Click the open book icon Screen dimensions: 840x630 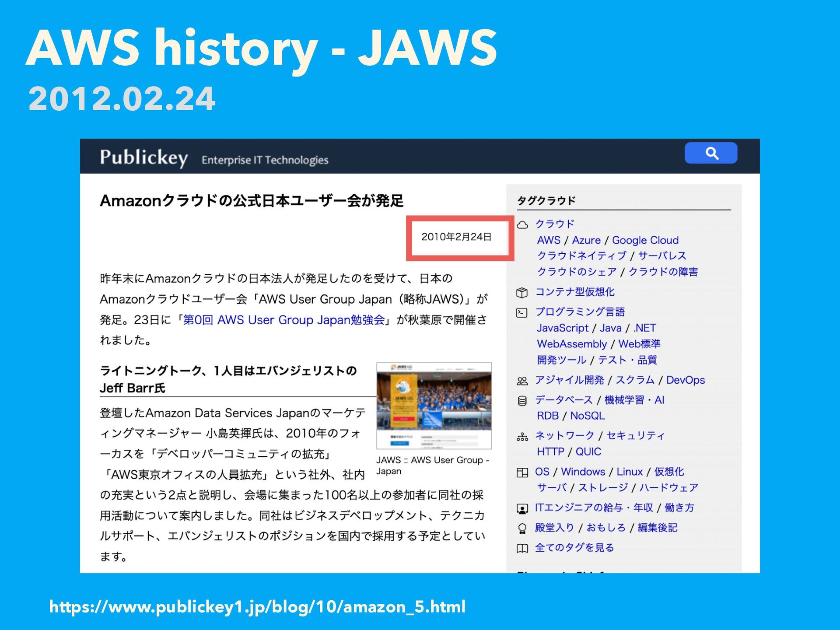tap(522, 548)
